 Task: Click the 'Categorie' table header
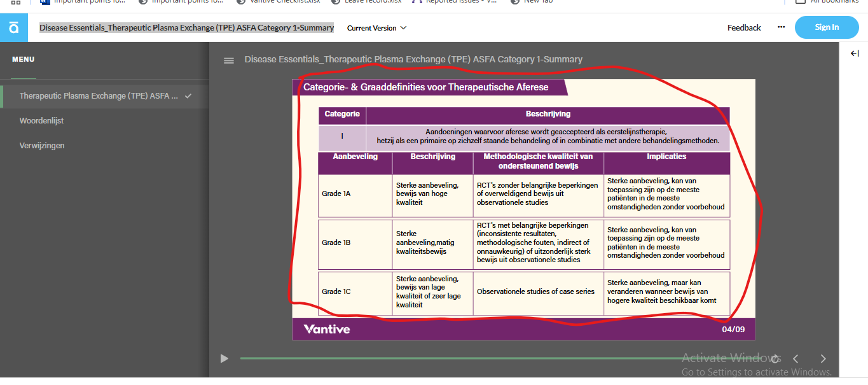pyautogui.click(x=342, y=115)
